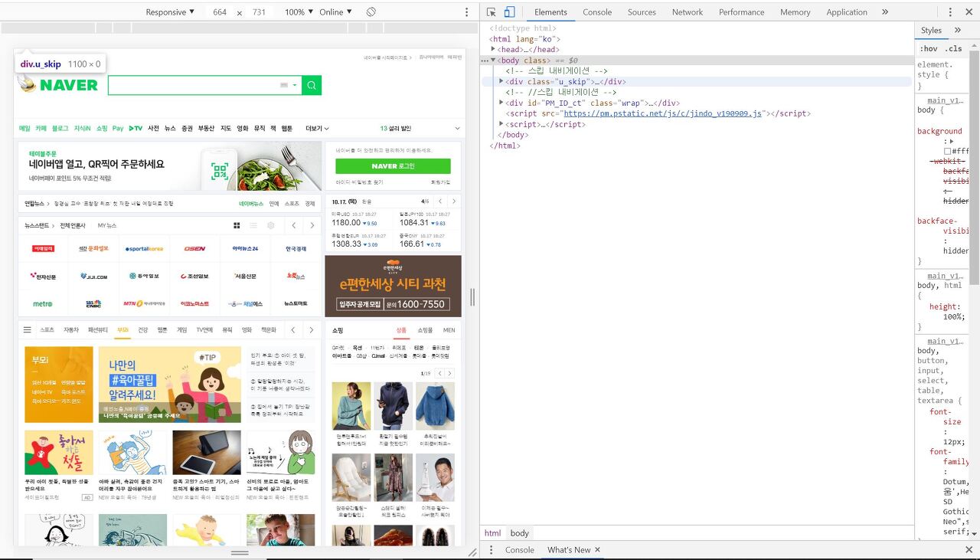Click next arrow in shopping product pager
The width and height of the screenshot is (980, 560).
coord(449,373)
